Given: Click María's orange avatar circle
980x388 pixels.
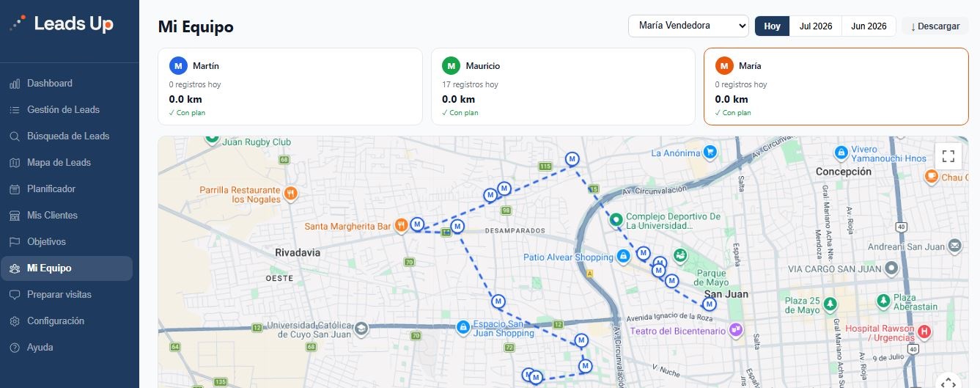Looking at the screenshot, I should click(x=724, y=66).
